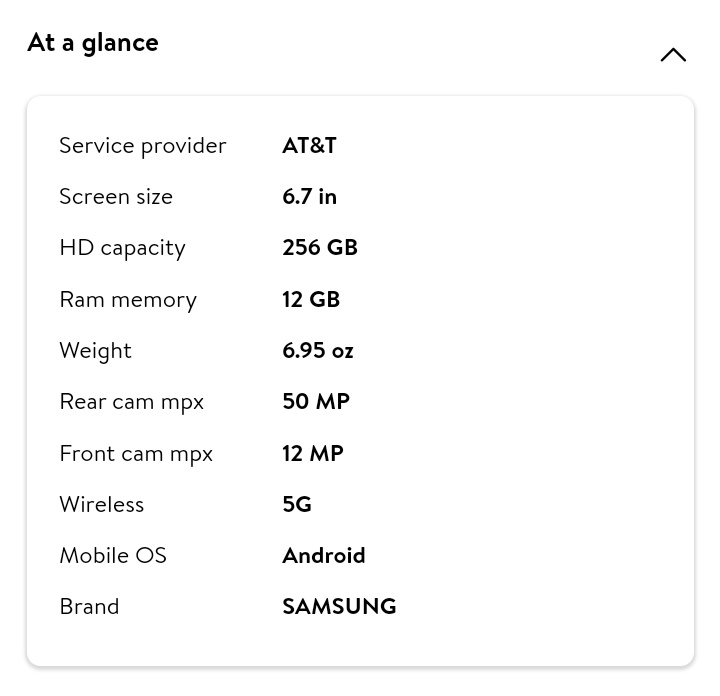Click the At a glance heading

[93, 42]
